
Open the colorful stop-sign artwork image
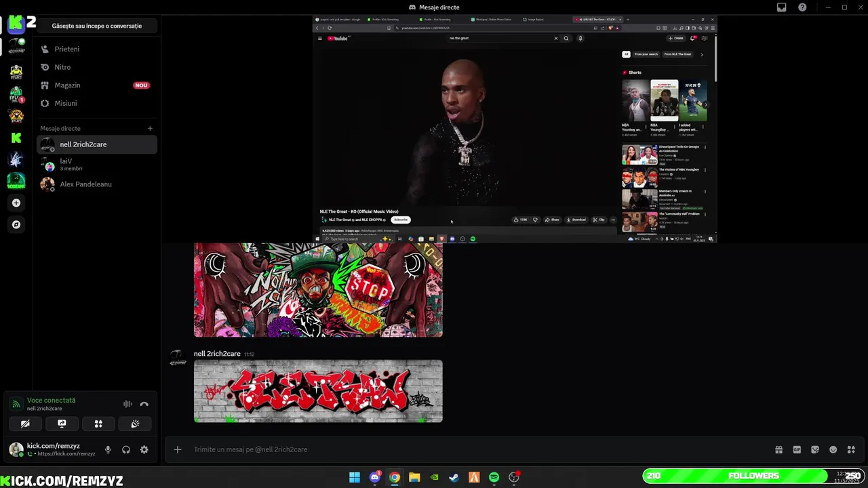(318, 290)
